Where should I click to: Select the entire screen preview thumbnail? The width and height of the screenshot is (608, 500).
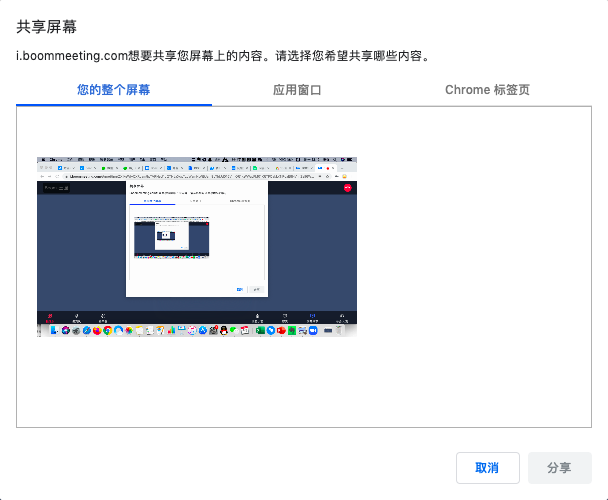197,247
